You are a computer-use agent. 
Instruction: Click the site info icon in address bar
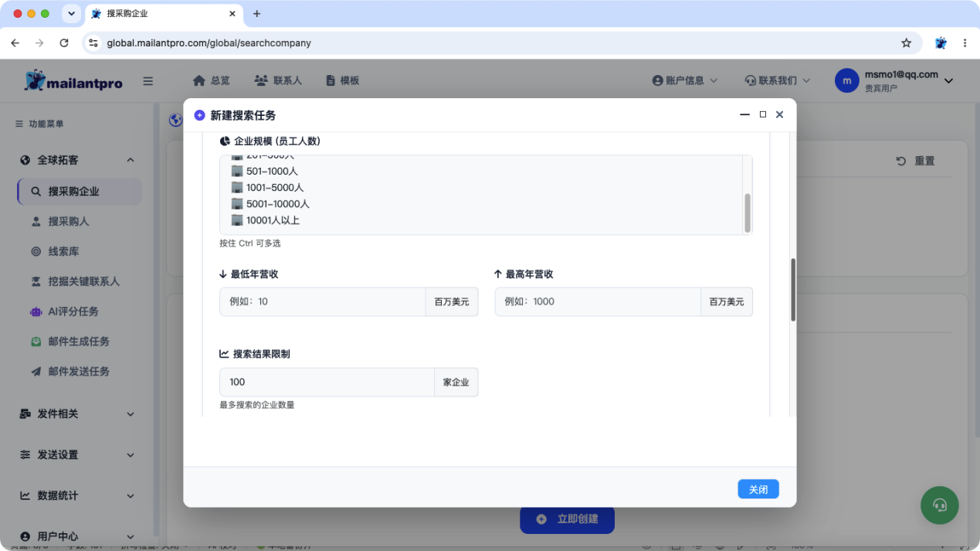pos(93,43)
